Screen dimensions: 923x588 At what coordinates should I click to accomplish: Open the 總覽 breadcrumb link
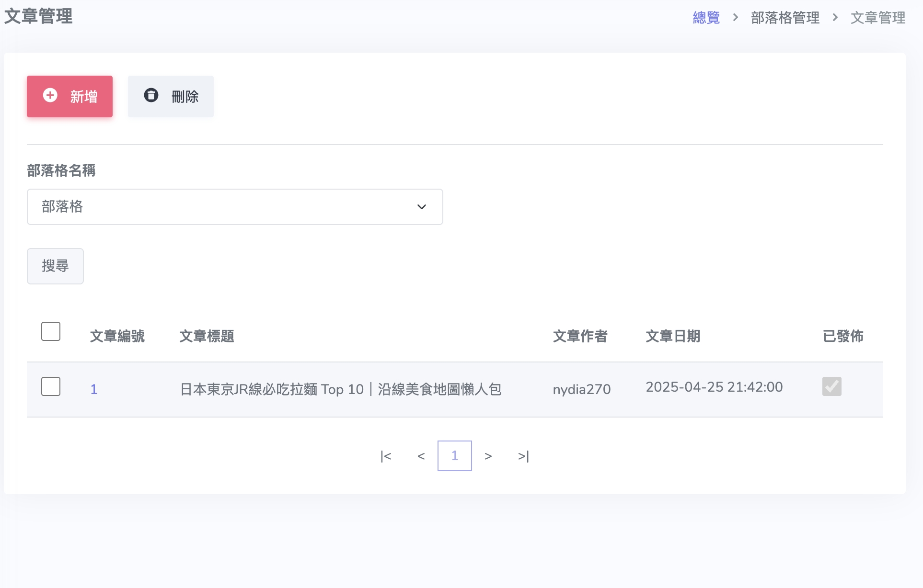point(706,18)
